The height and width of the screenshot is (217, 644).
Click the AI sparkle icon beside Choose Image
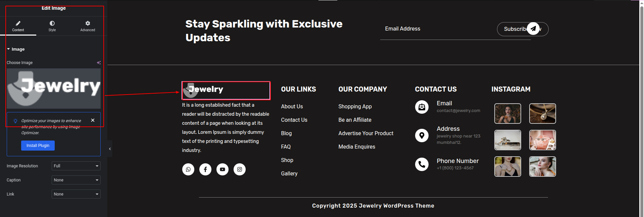[99, 63]
